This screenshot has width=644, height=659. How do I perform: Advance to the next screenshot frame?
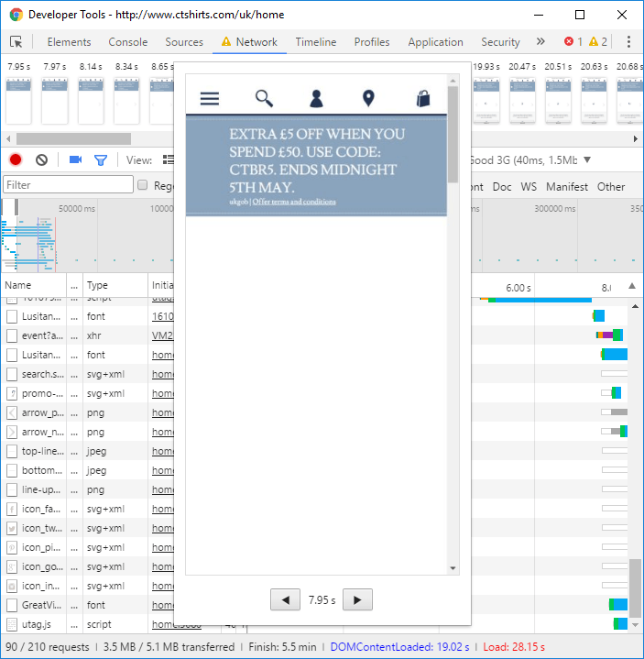point(357,600)
